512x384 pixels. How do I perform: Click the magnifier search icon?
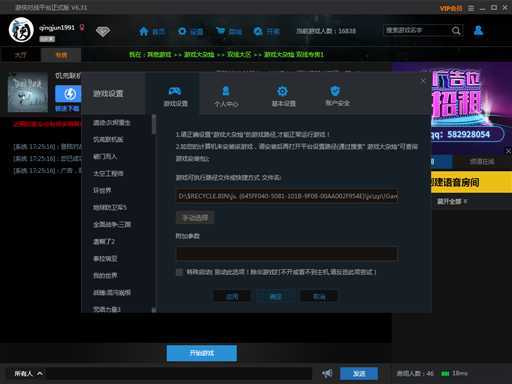456,31
